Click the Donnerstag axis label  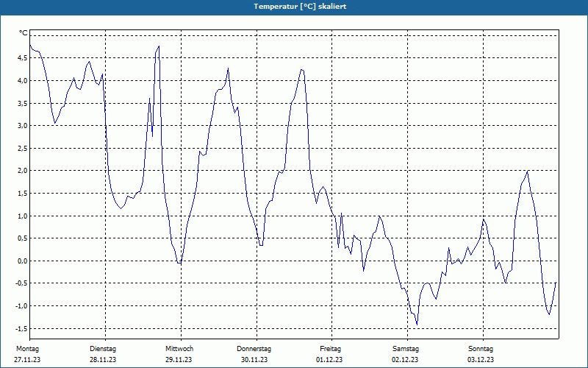point(254,349)
